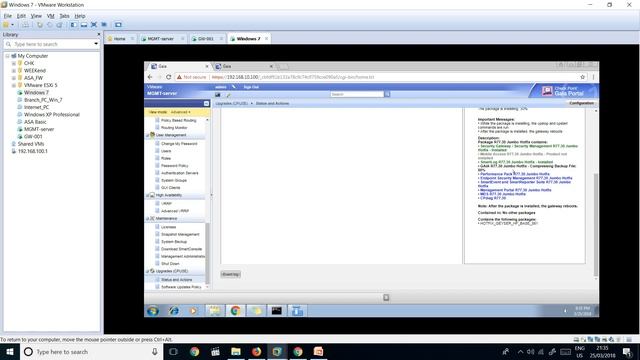Click the Library search field

point(52,44)
